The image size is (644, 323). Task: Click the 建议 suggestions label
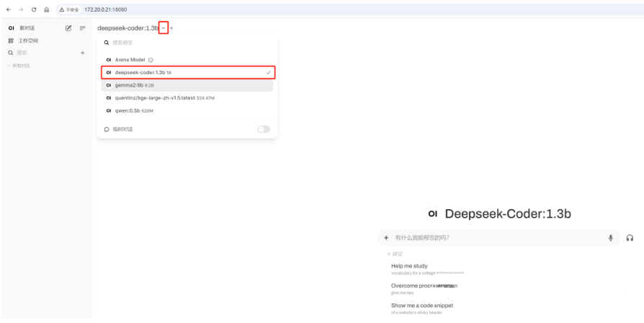tap(397, 254)
